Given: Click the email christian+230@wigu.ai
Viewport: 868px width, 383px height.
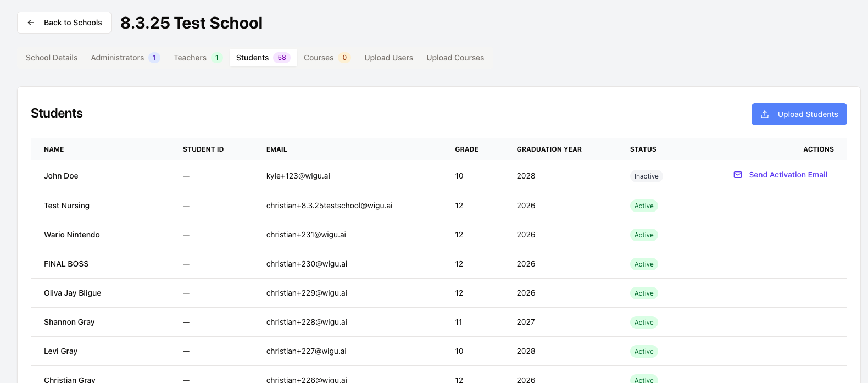Looking at the screenshot, I should click(307, 264).
